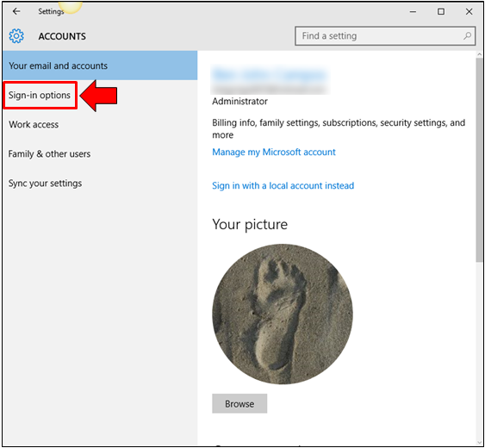
Task: Click the back arrow in Settings
Action: pyautogui.click(x=16, y=11)
